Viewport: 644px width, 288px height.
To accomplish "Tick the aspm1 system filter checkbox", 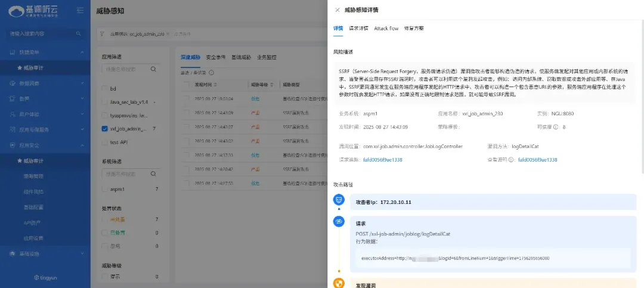I will point(105,189).
